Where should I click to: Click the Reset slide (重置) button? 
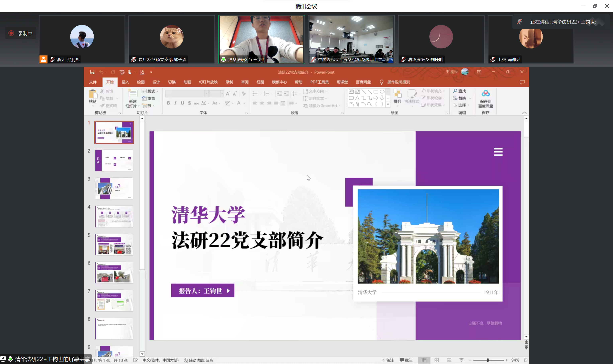click(148, 98)
